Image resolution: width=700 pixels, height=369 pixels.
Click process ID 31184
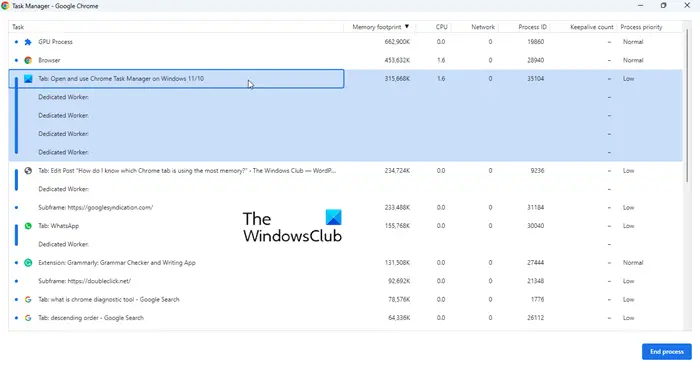tap(535, 207)
